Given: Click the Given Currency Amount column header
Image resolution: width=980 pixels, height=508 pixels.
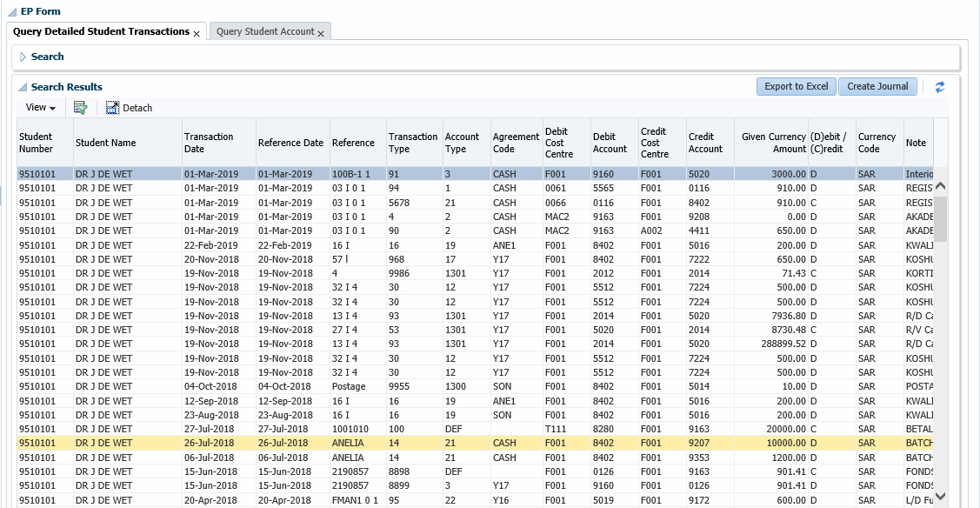Looking at the screenshot, I should pos(773,143).
